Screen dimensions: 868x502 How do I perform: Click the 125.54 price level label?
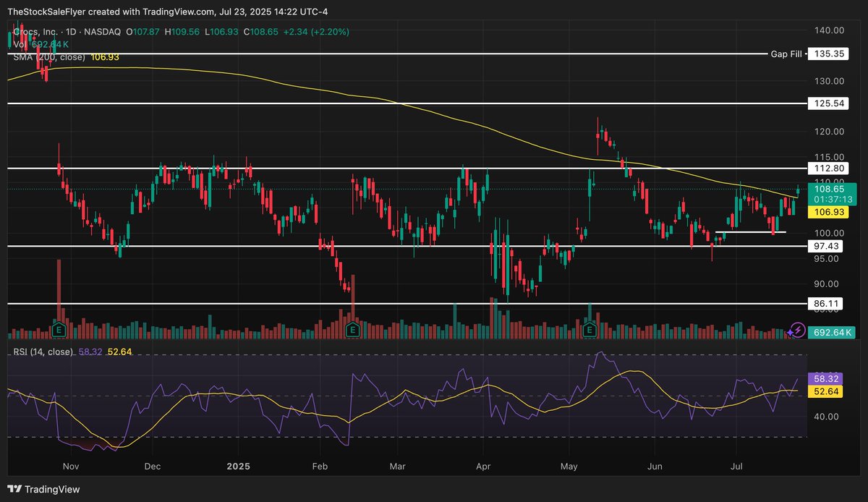click(828, 104)
